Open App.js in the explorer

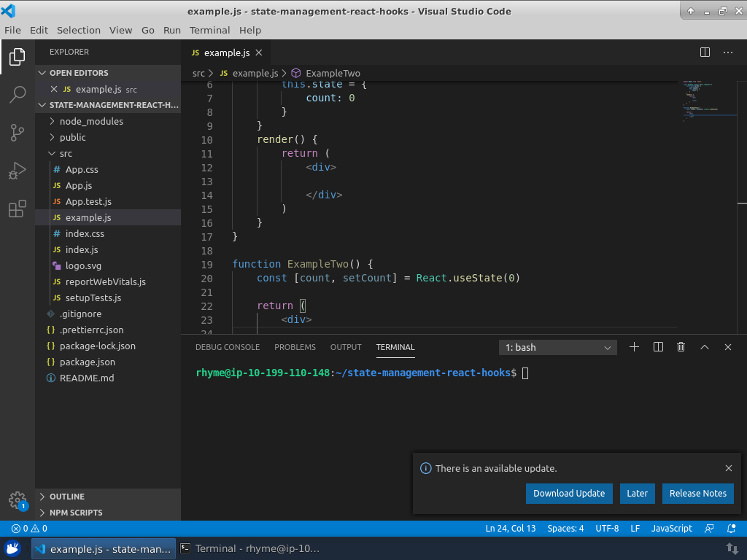pyautogui.click(x=78, y=186)
